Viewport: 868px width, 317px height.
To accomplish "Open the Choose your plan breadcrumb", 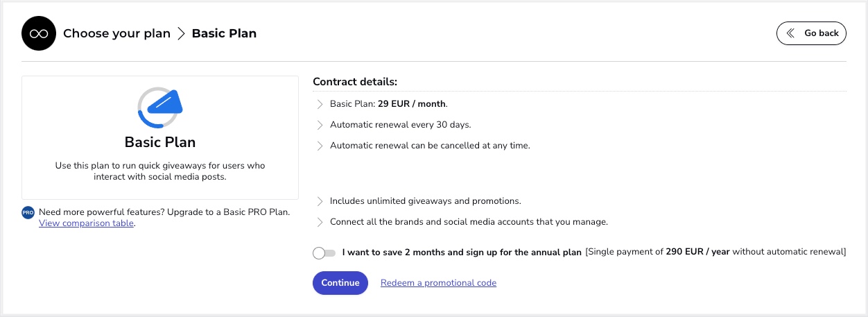I will coord(116,33).
